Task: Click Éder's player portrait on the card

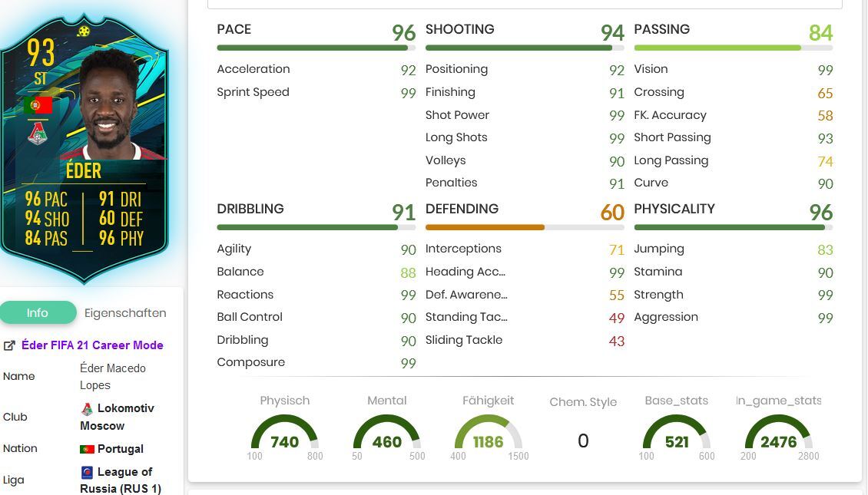Action: click(x=110, y=105)
